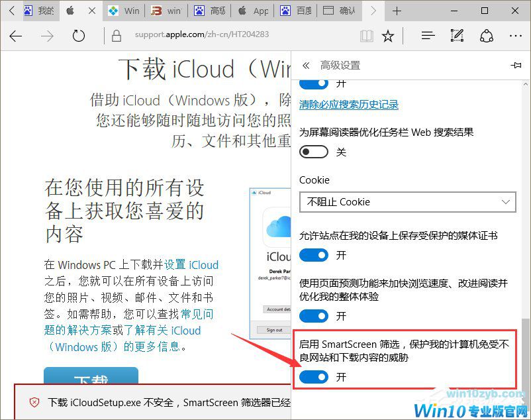Viewport: 531px width, 420px height.
Task: Click the tab overflow arrow
Action: [374, 11]
